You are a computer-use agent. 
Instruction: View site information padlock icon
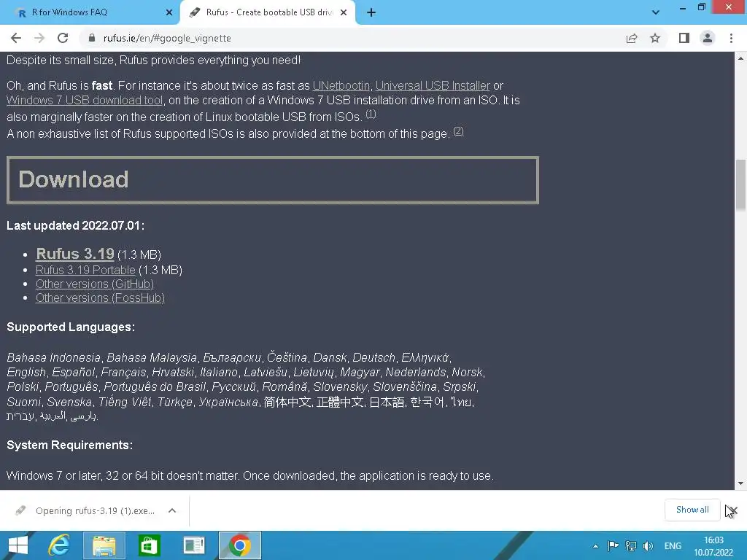pos(92,38)
